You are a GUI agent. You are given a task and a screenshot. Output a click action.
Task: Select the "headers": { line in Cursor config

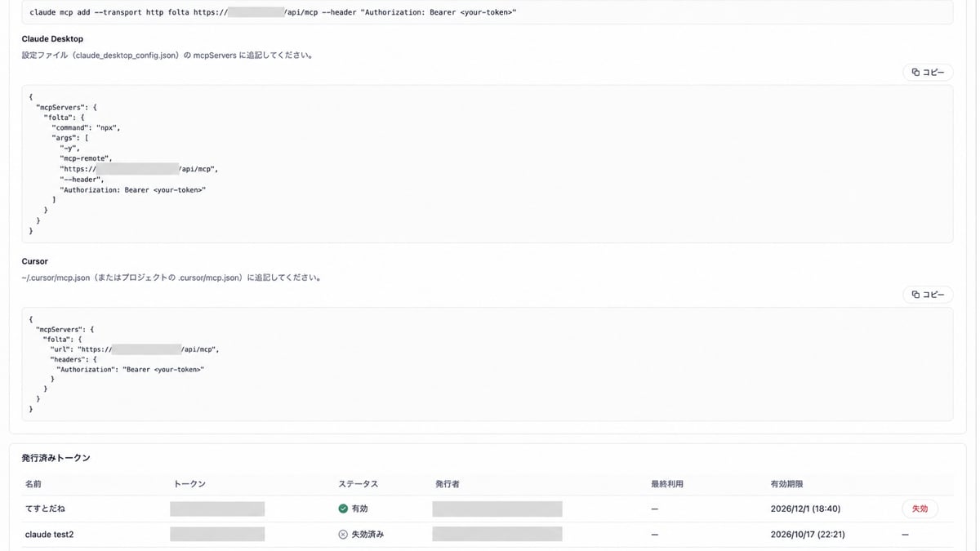coord(73,359)
